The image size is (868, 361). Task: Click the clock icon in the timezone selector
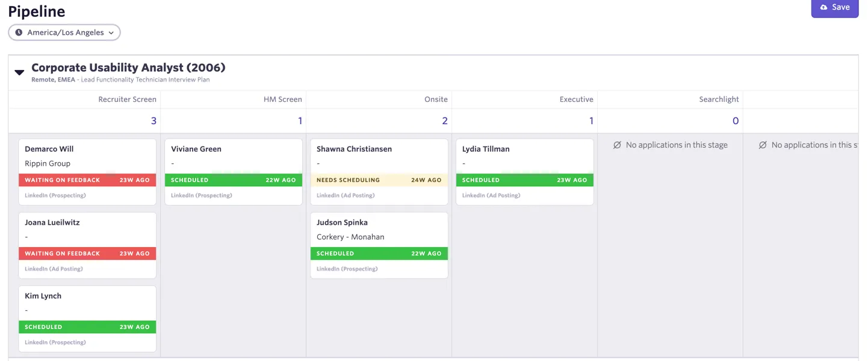tap(19, 33)
